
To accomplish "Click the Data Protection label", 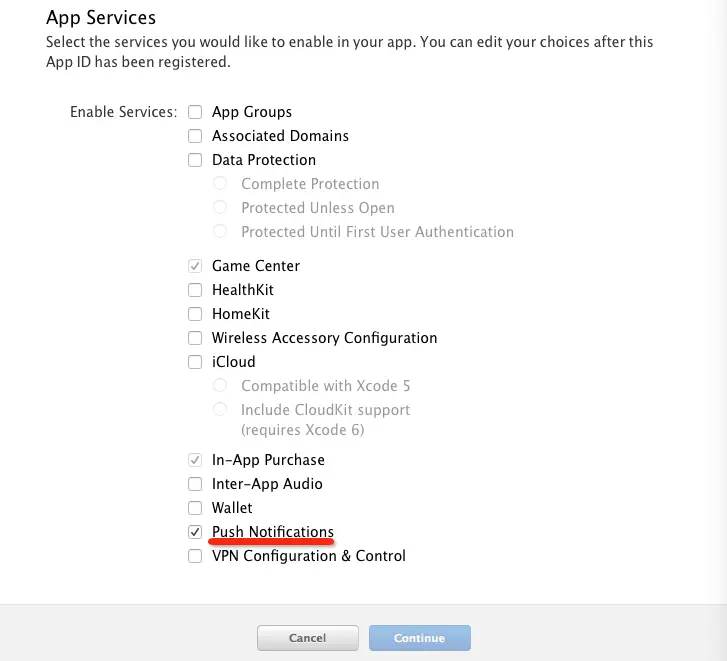I will coord(264,160).
